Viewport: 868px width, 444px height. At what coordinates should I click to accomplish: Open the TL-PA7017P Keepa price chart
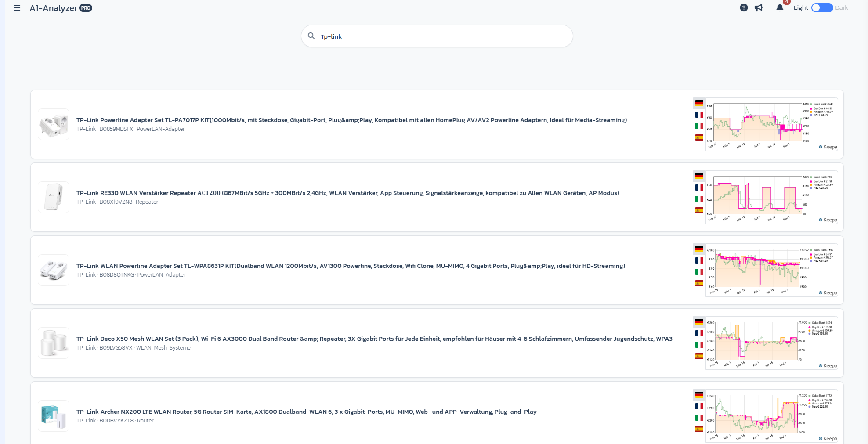coord(772,124)
